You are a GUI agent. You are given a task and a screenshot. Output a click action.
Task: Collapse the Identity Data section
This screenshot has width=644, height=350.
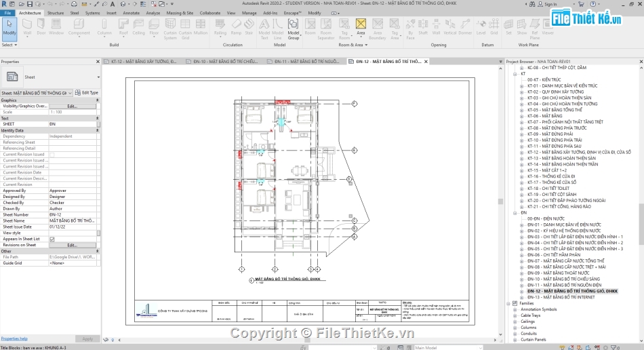tap(98, 130)
